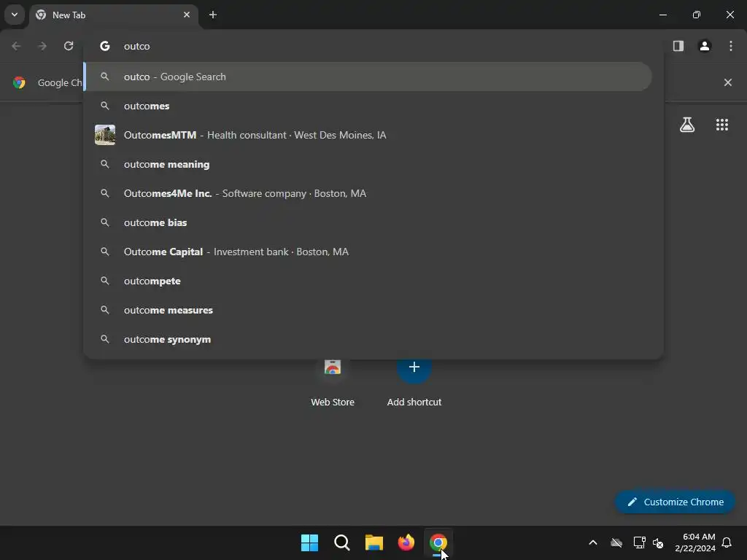Click the OneDrive cloud tray icon

[616, 542]
